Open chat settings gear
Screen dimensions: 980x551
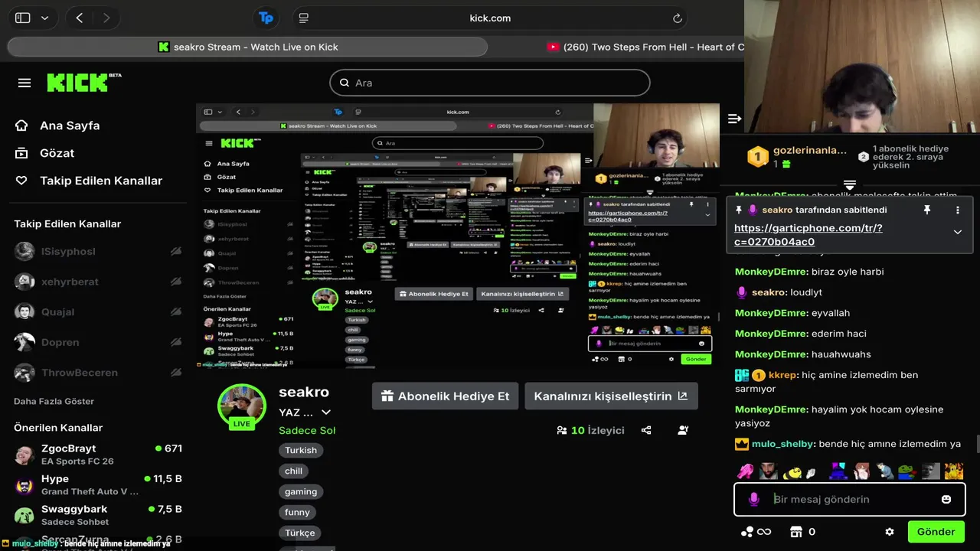890,532
